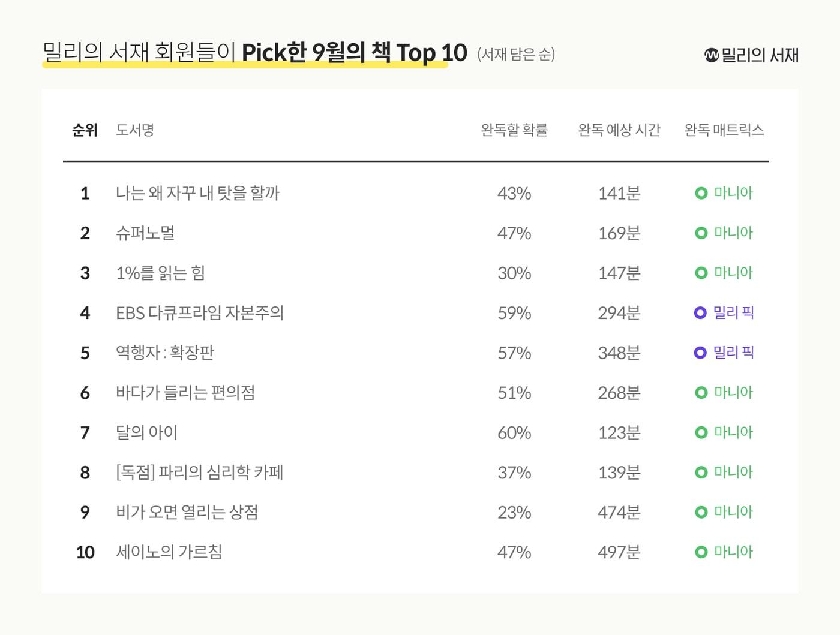Click the 완독할 확률 column header

pyautogui.click(x=514, y=130)
